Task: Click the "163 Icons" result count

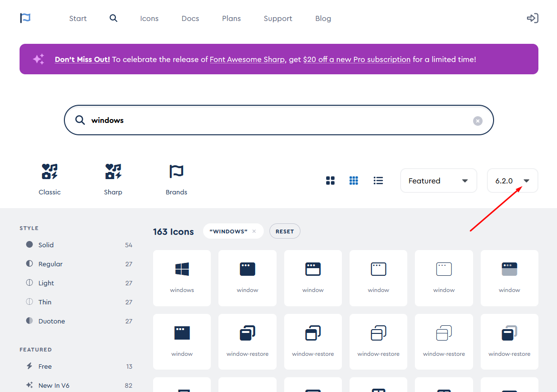Action: [x=174, y=231]
